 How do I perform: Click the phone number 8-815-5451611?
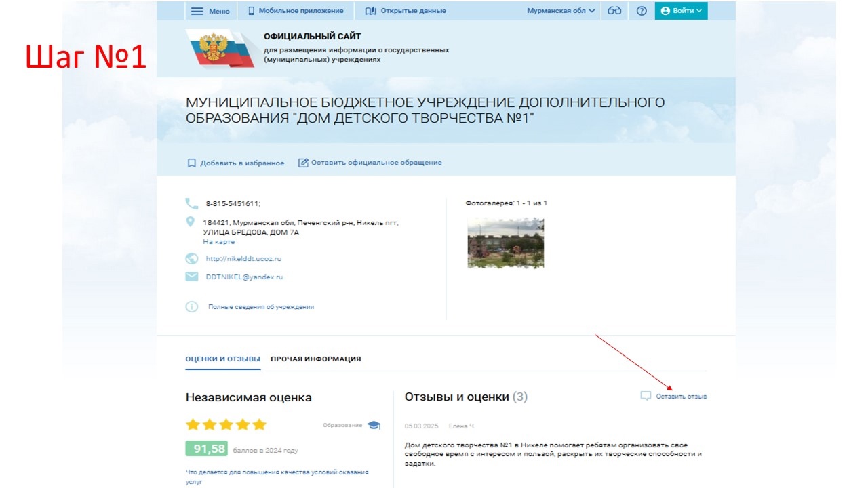[233, 203]
